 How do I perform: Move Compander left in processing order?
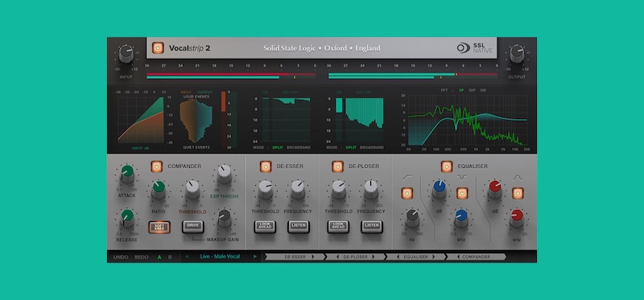[x=458, y=257]
